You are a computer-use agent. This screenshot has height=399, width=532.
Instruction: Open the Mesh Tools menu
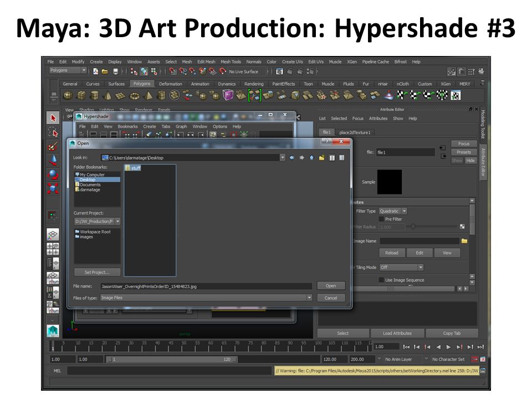click(x=231, y=62)
